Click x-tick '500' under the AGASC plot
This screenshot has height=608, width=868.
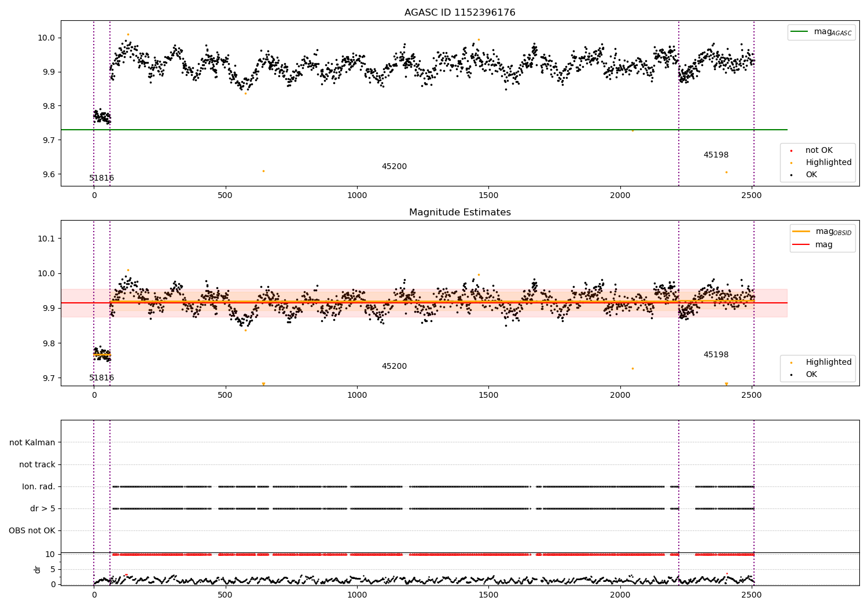[x=225, y=196]
